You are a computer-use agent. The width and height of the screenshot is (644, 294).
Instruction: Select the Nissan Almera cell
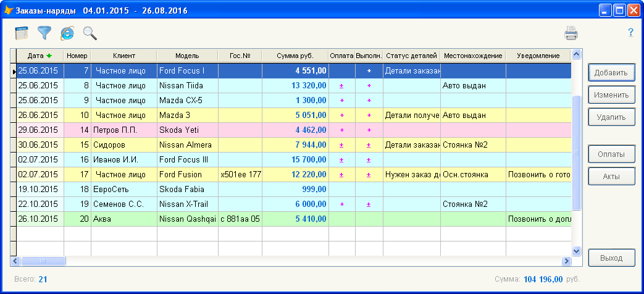(187, 145)
